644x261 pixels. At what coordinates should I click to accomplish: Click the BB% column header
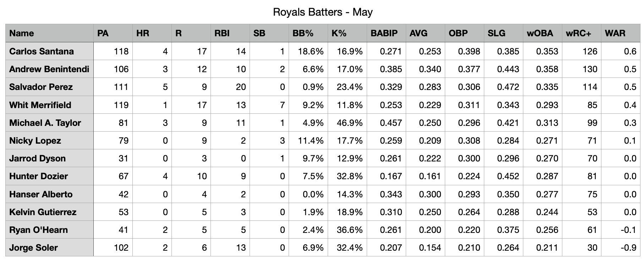click(x=303, y=33)
